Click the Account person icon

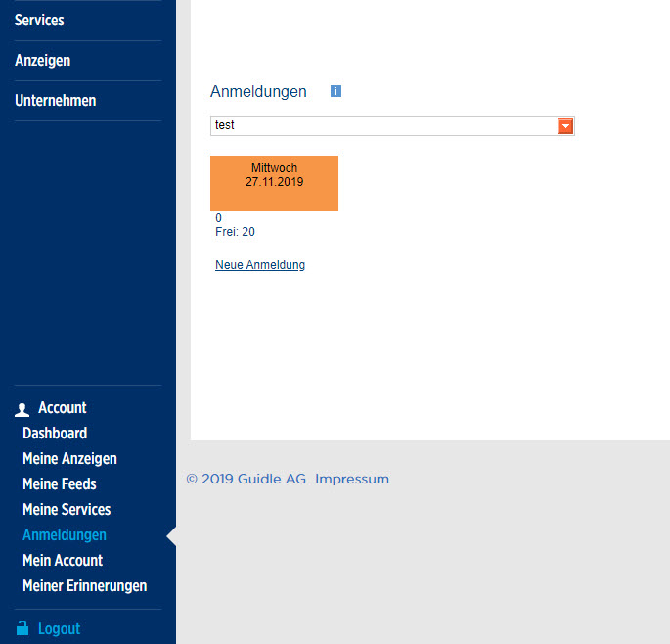pyautogui.click(x=22, y=409)
